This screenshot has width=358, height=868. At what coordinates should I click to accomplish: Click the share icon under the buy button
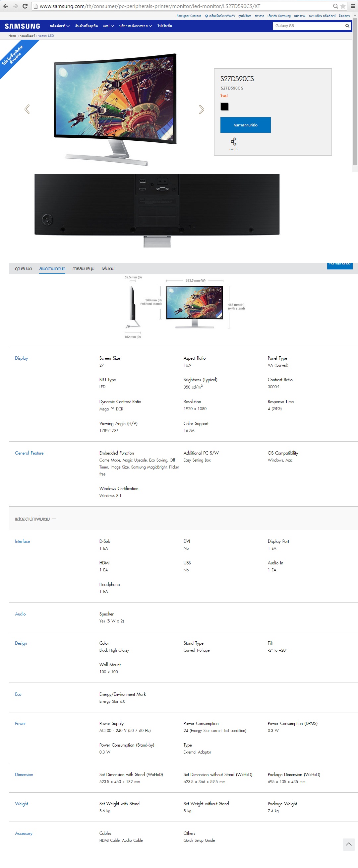(233, 141)
